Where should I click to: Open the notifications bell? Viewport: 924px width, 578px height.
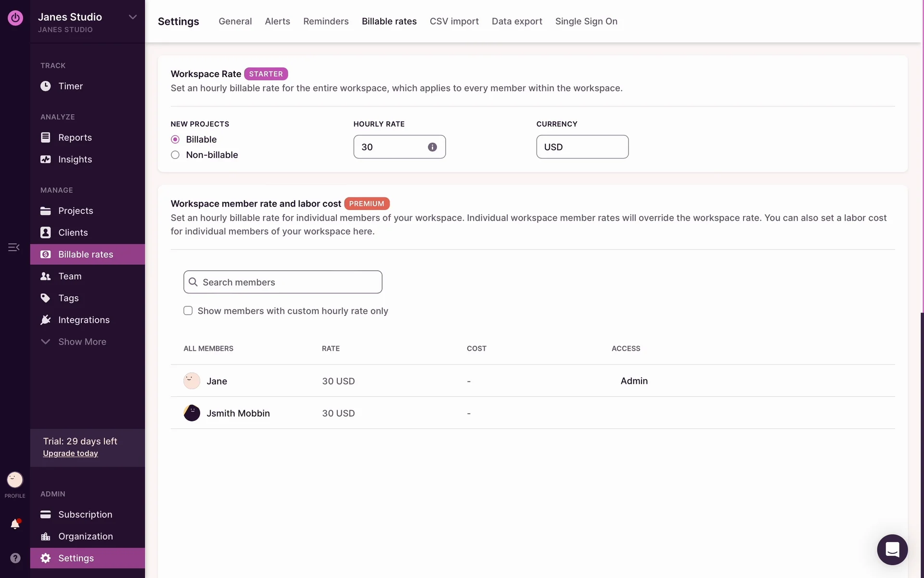click(x=15, y=524)
